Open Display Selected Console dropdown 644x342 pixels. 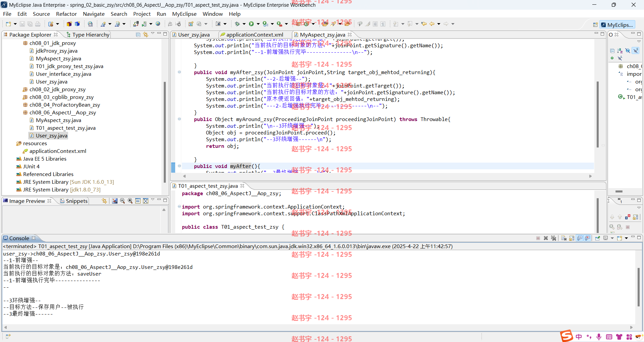tap(612, 238)
